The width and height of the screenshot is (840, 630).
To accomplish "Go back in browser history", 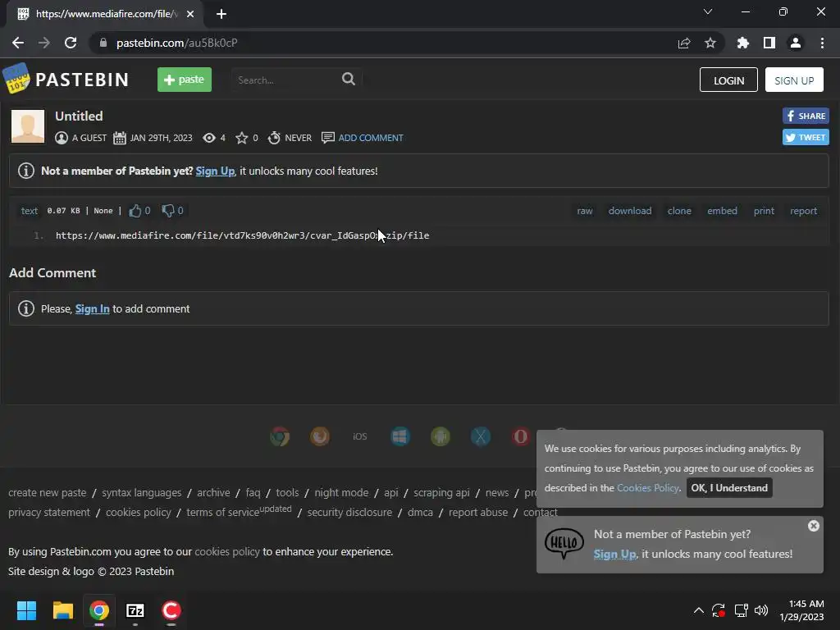I will point(18,43).
